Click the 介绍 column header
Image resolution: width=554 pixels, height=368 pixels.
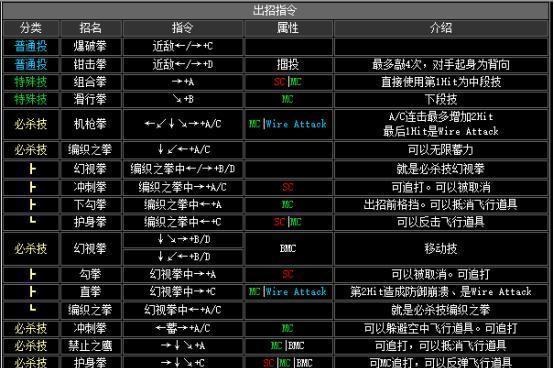pos(441,28)
